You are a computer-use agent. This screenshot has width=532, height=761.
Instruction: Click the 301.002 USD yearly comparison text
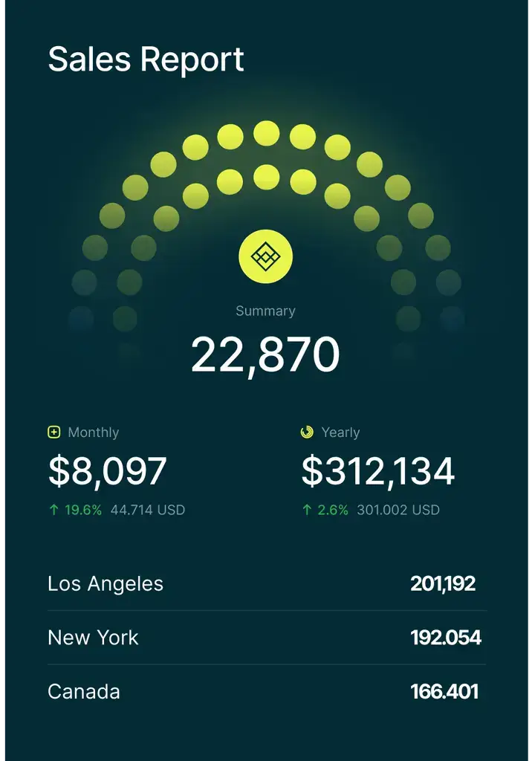tap(398, 511)
